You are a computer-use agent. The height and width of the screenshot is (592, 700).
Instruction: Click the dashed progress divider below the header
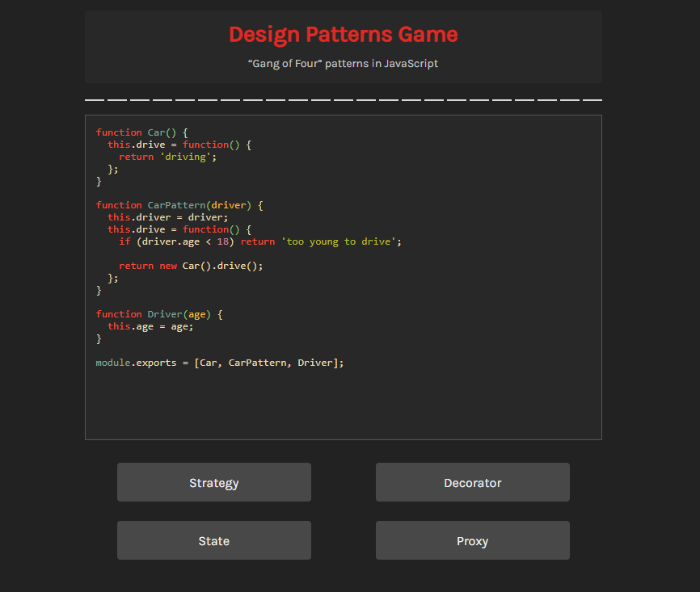click(343, 100)
